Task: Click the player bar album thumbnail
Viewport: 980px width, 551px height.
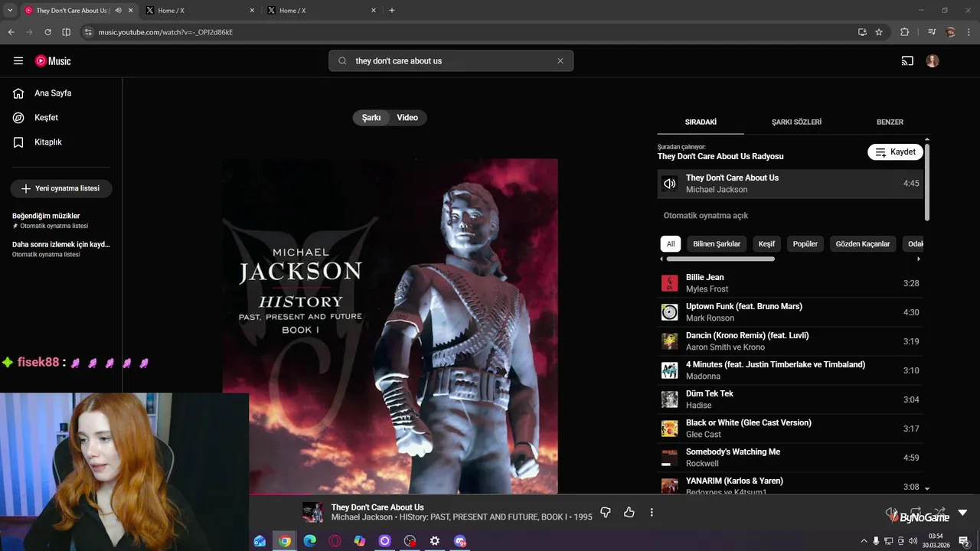Action: coord(312,513)
